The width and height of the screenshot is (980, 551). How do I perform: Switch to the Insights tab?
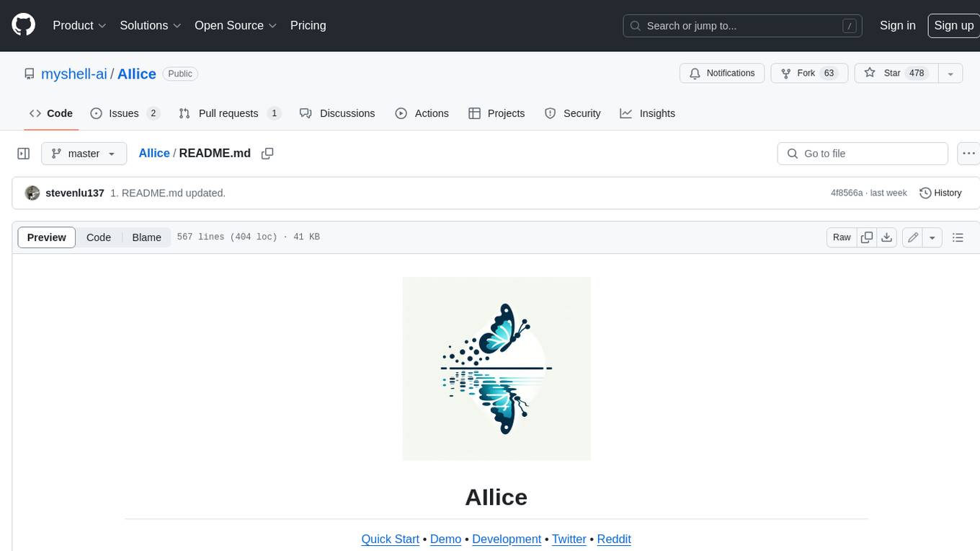click(648, 113)
